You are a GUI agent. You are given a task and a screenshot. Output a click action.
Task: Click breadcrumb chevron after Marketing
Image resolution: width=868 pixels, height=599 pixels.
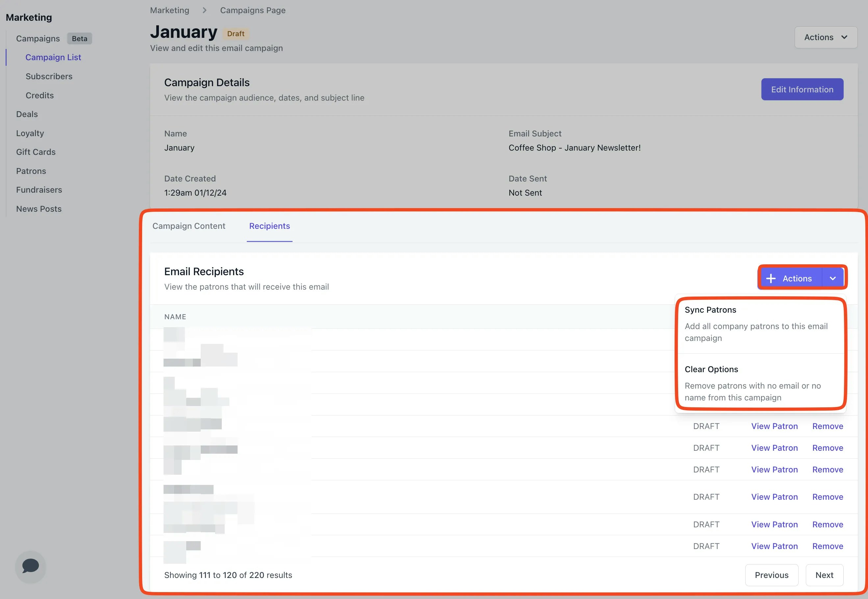pos(205,10)
